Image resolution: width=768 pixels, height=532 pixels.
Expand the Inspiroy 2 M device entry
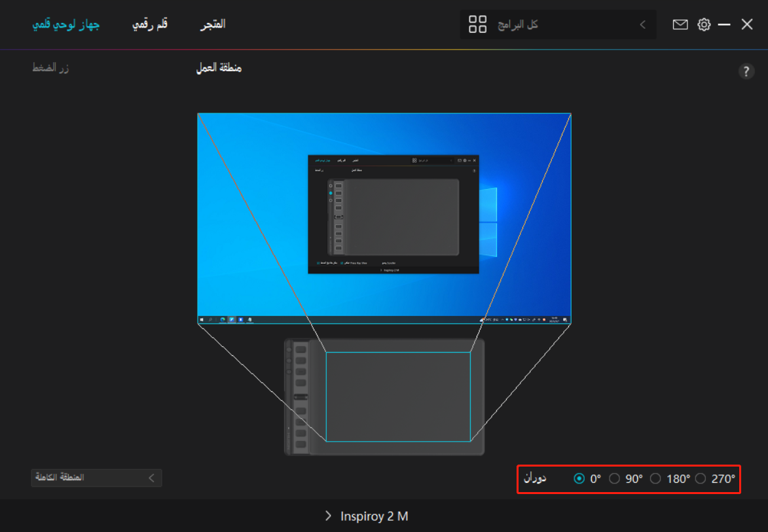pyautogui.click(x=365, y=516)
